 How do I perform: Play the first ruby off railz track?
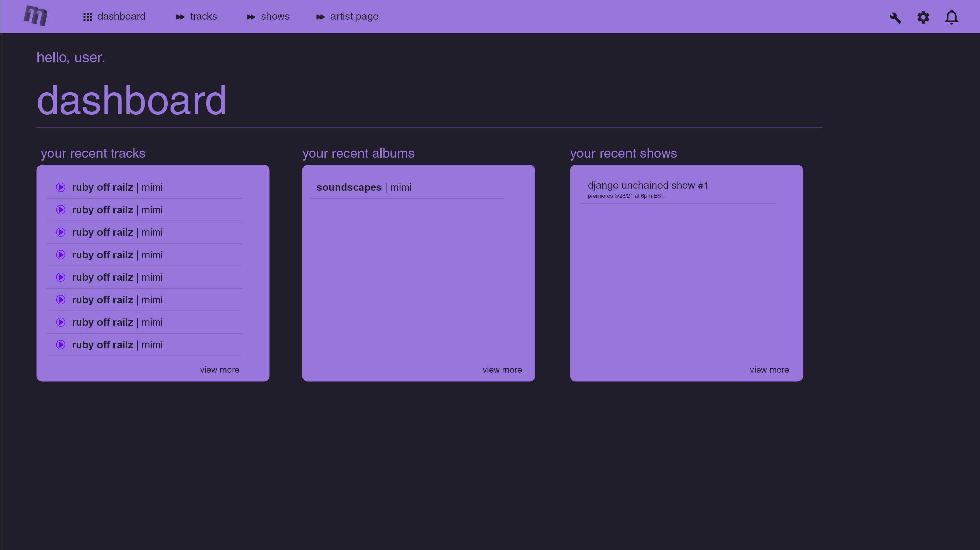(x=61, y=187)
